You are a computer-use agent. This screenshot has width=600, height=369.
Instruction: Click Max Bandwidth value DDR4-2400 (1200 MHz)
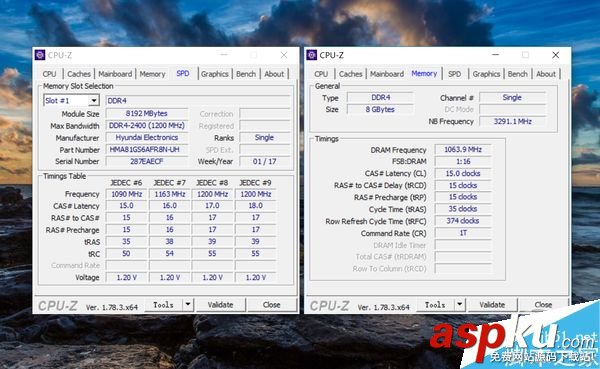pos(147,126)
